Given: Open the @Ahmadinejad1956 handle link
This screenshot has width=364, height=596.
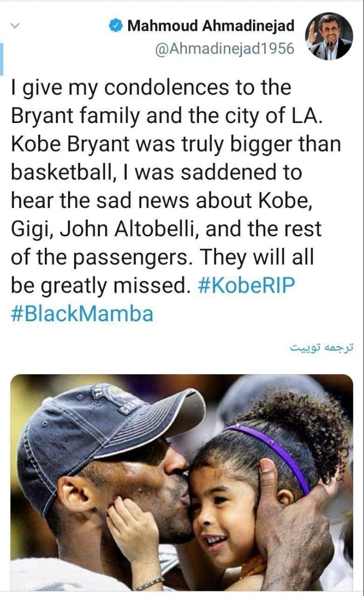Looking at the screenshot, I should (x=225, y=48).
